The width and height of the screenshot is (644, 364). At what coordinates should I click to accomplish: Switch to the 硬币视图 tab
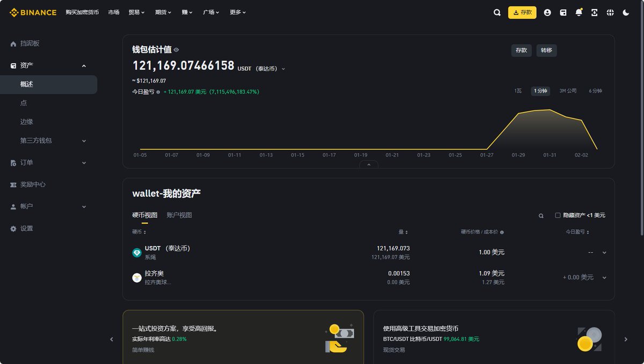145,215
